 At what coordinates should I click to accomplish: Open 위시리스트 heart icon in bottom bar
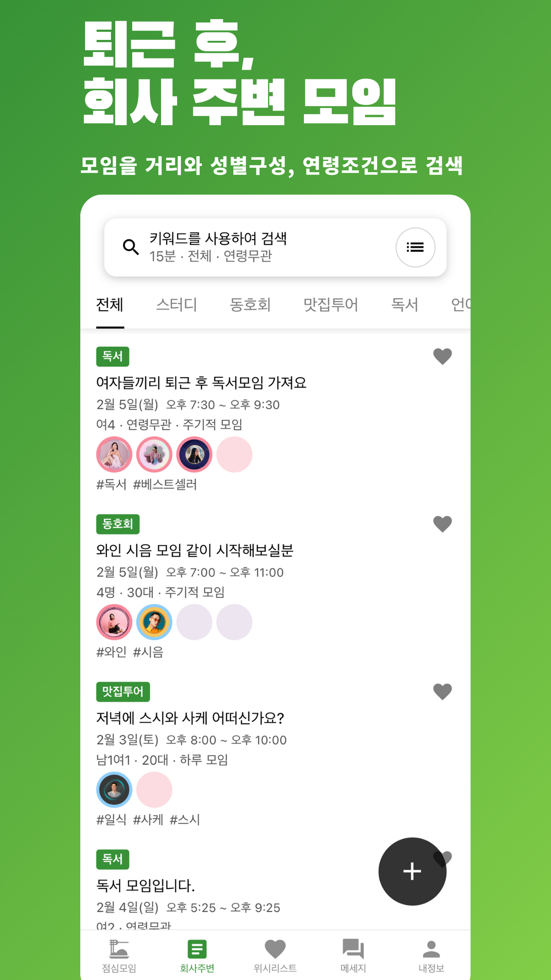(x=275, y=949)
